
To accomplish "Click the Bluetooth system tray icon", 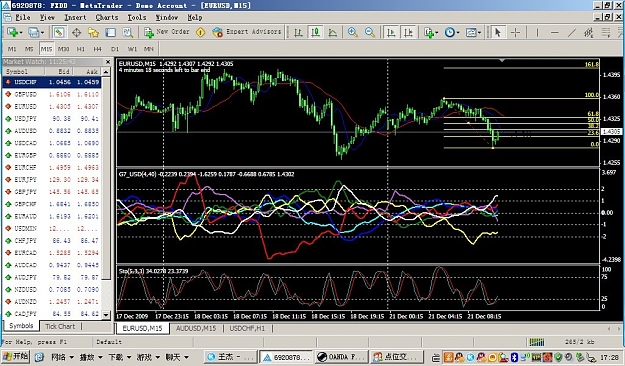I will point(515,357).
